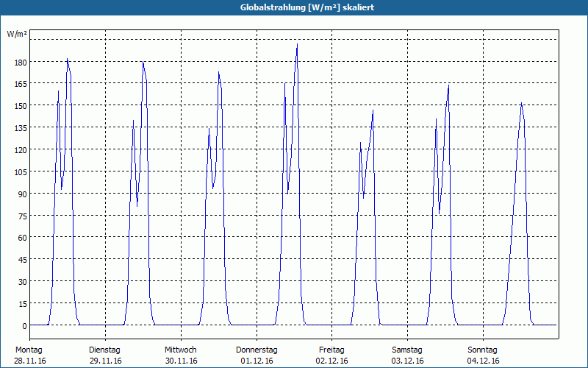
Task: Click the 165 y-axis label
Action: point(21,84)
